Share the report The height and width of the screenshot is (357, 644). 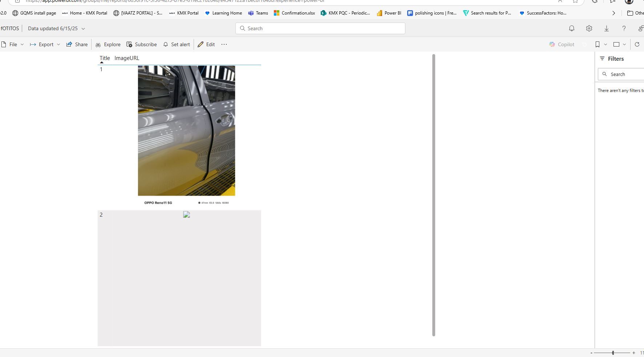[x=77, y=44]
